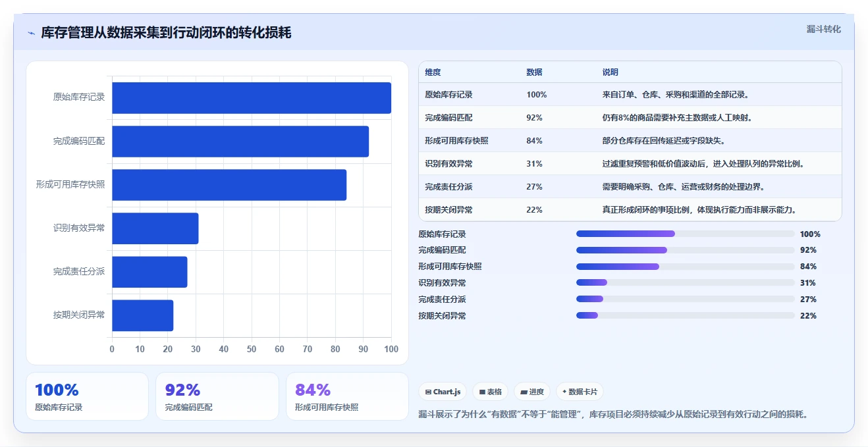Screen dimensions: 868x447
Task: Select the 表格 chip
Action: (490, 392)
